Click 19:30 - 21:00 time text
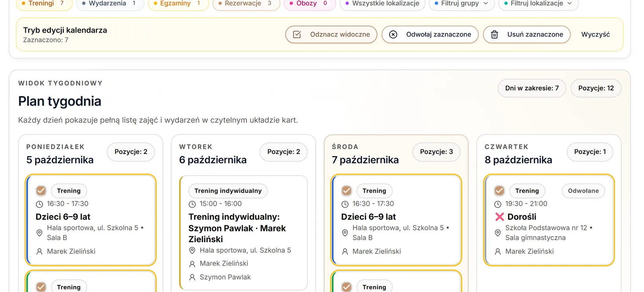Screen dimensions: 644x292 526,204
